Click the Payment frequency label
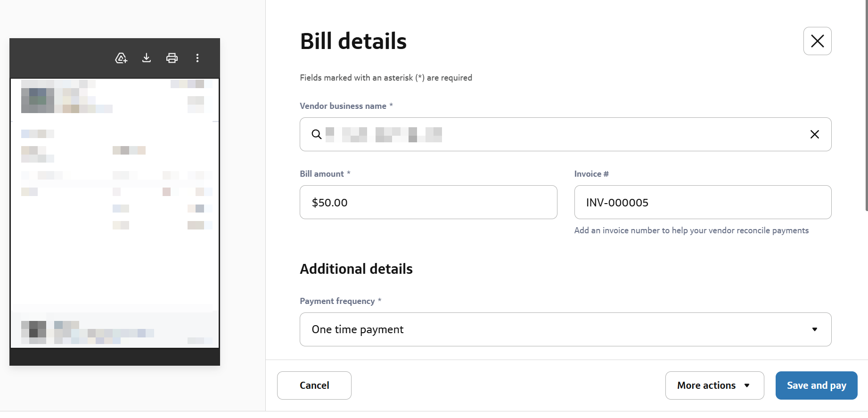The height and width of the screenshot is (418, 868). [x=337, y=301]
